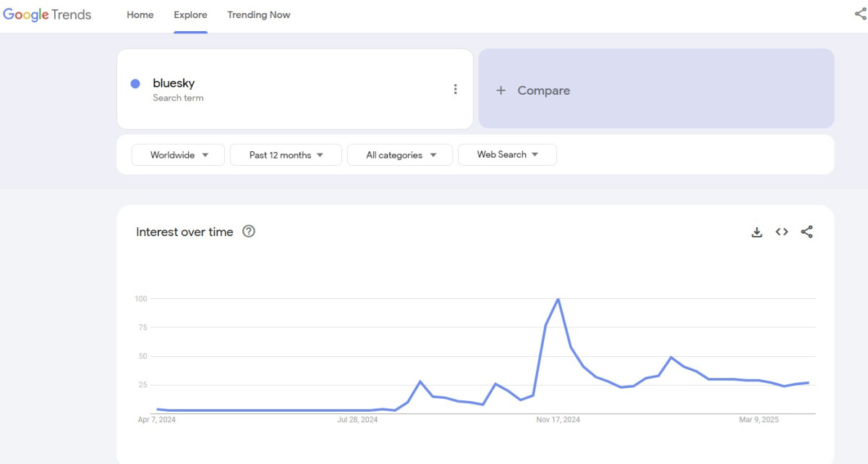
Task: Select the Explore tab
Action: pyautogui.click(x=190, y=15)
